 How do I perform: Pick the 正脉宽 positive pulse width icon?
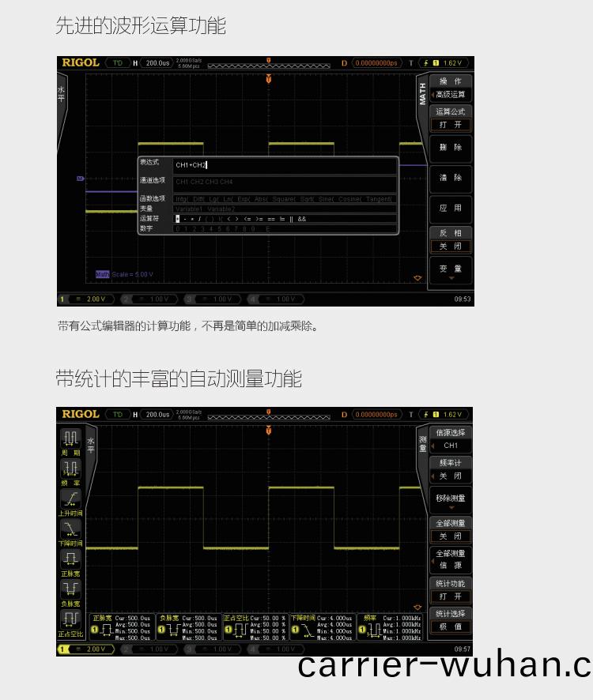pyautogui.click(x=70, y=559)
